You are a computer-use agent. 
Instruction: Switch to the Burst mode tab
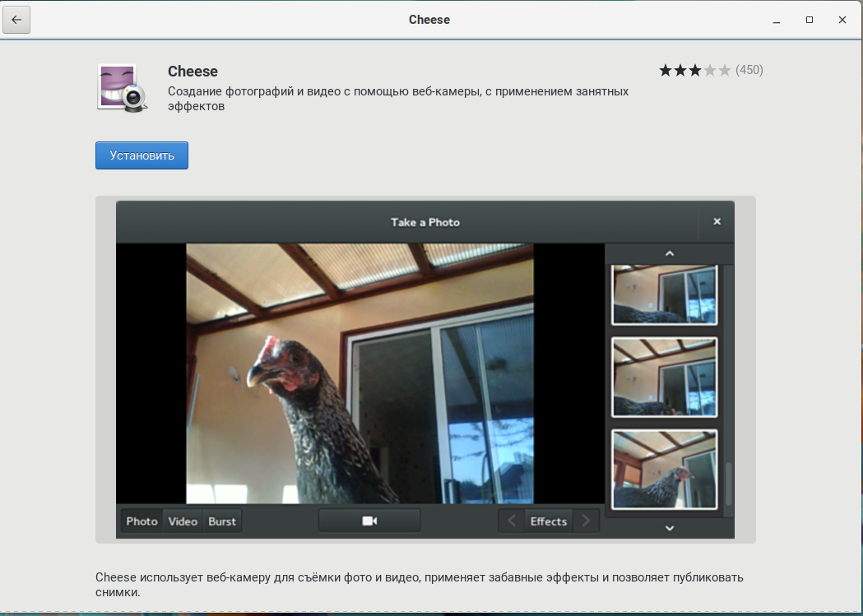tap(222, 521)
